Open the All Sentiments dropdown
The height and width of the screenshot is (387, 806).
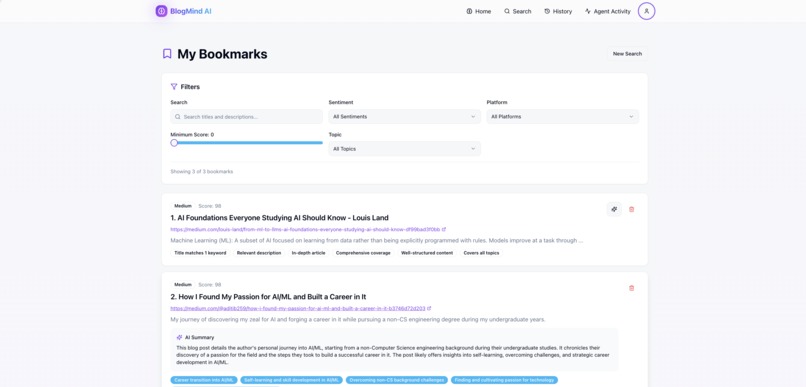[x=405, y=117]
